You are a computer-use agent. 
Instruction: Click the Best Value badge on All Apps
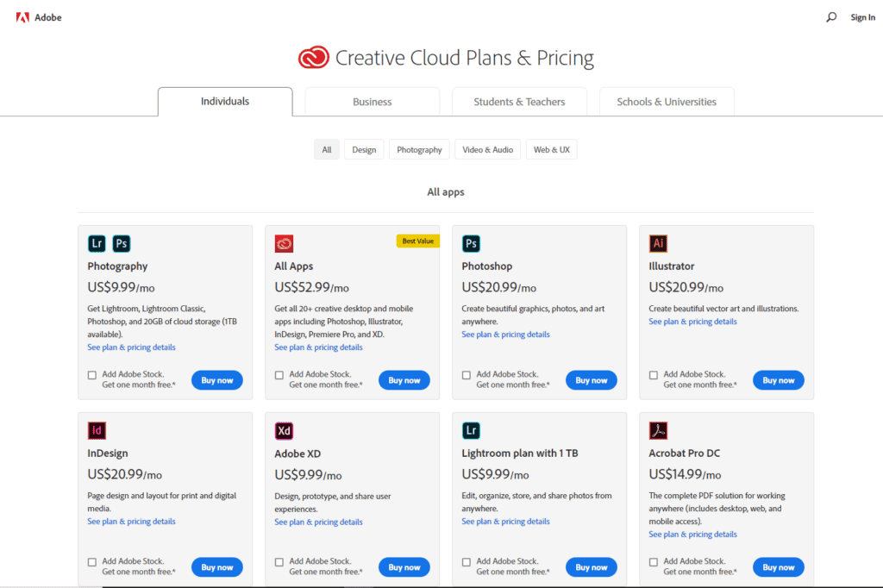pyautogui.click(x=418, y=241)
